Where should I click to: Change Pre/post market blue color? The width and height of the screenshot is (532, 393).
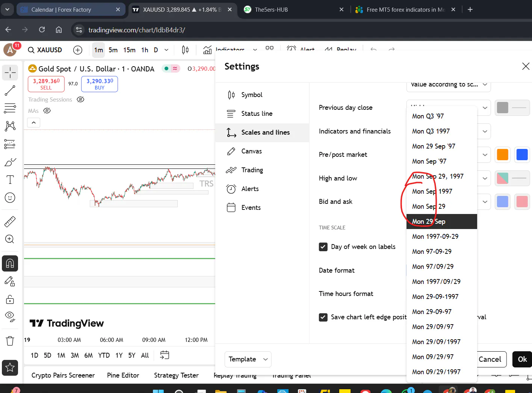[x=522, y=155]
